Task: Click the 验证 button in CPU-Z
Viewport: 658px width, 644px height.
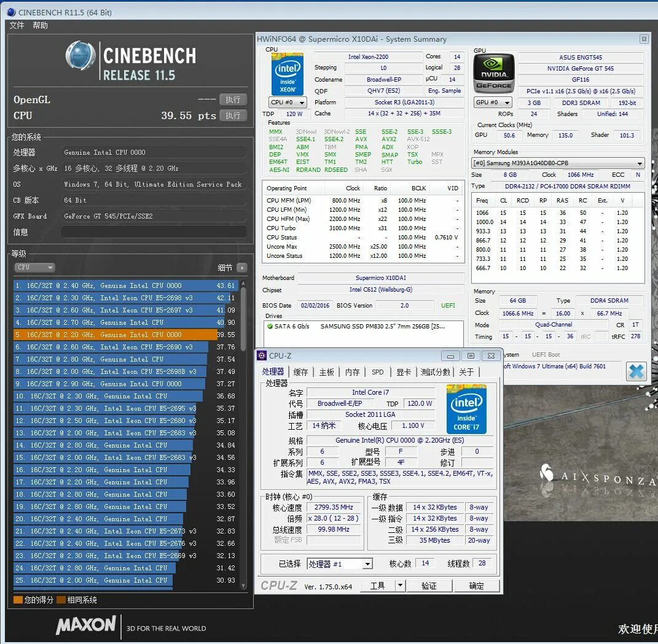Action: click(429, 585)
